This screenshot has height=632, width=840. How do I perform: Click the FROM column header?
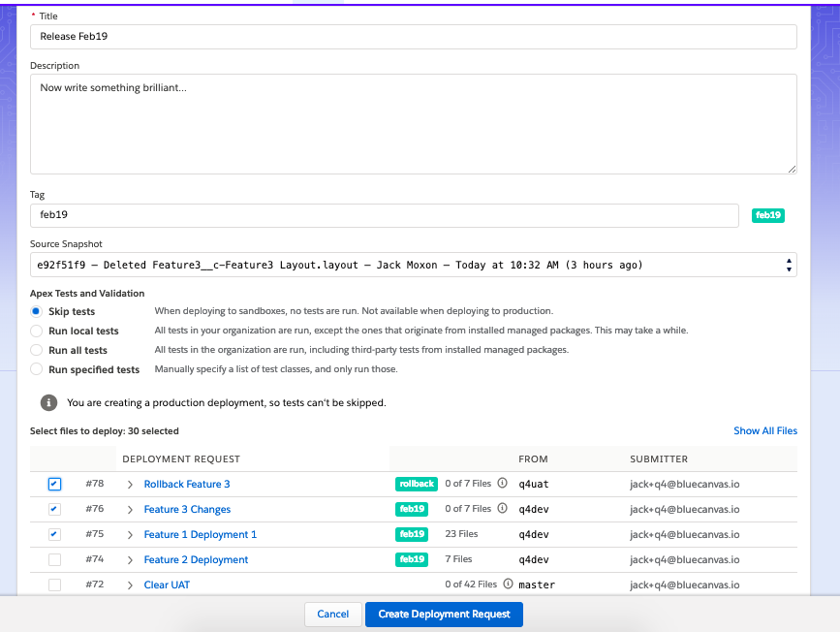point(533,458)
